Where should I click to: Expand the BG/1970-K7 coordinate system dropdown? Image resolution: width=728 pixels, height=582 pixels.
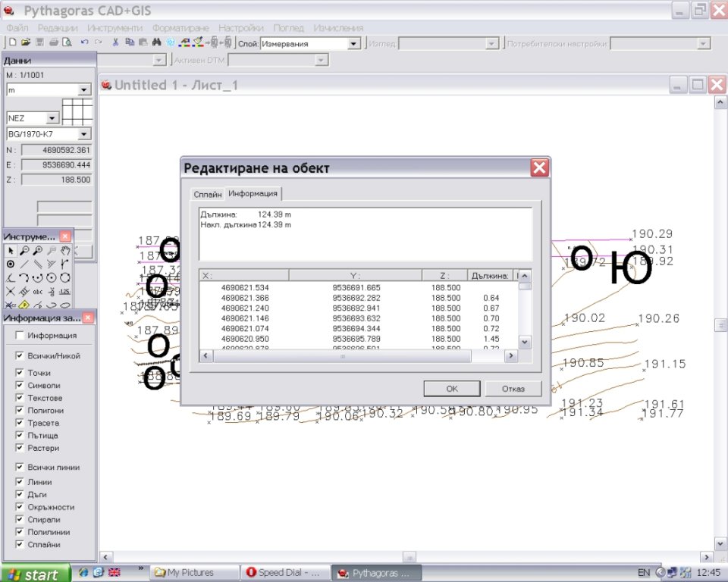coord(83,134)
